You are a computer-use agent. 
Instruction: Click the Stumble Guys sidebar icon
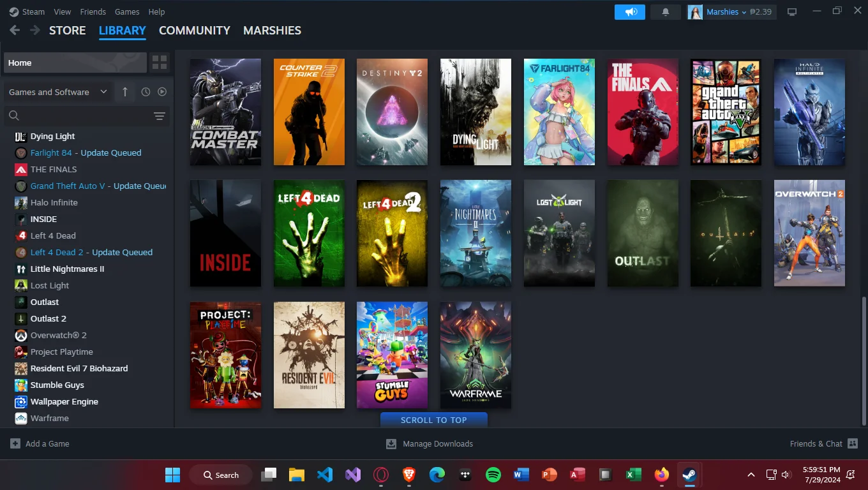coord(20,385)
